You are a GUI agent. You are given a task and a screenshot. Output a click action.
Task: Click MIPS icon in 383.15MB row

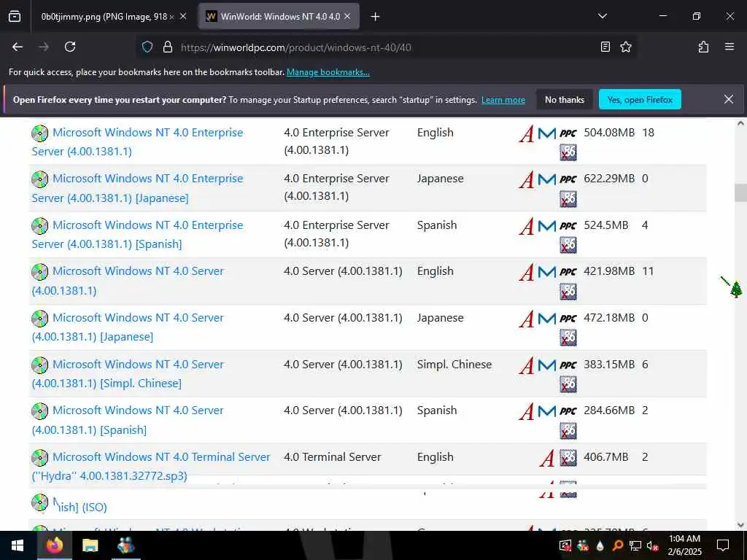[x=547, y=365]
